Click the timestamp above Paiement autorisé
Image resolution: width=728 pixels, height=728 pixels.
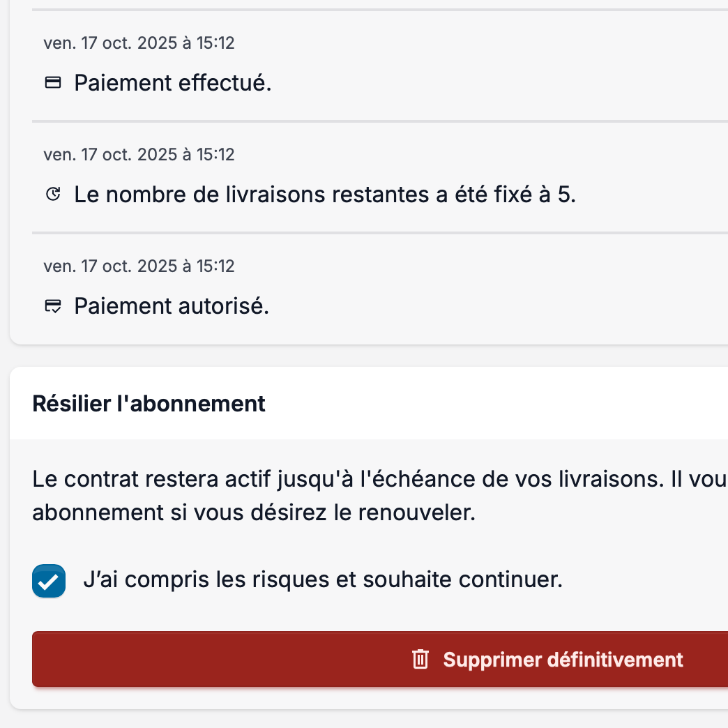(139, 266)
